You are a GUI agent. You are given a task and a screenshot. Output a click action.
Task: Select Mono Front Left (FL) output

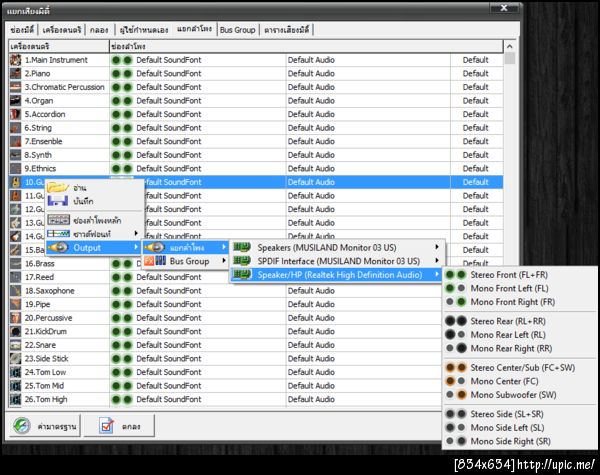coord(518,288)
